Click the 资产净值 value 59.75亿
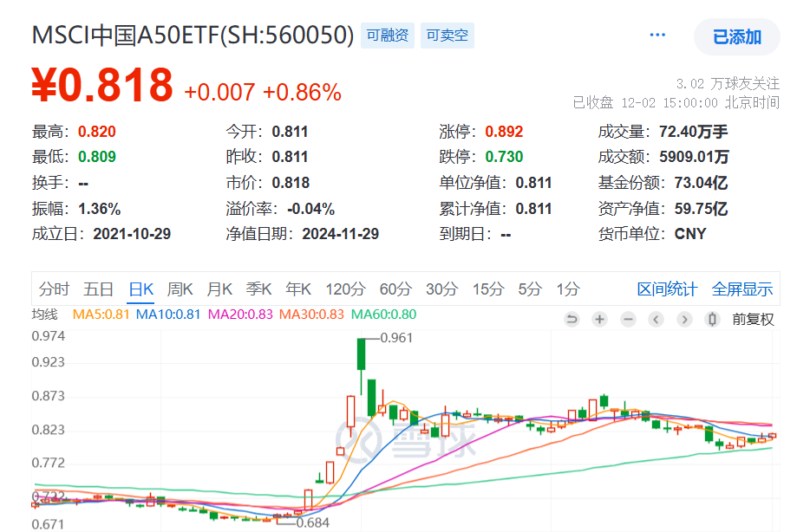Viewport: 810px width, 532px height. point(701,209)
